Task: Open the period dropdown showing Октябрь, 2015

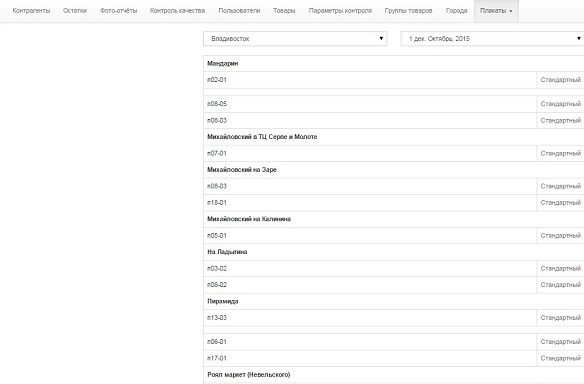Action: tap(492, 39)
